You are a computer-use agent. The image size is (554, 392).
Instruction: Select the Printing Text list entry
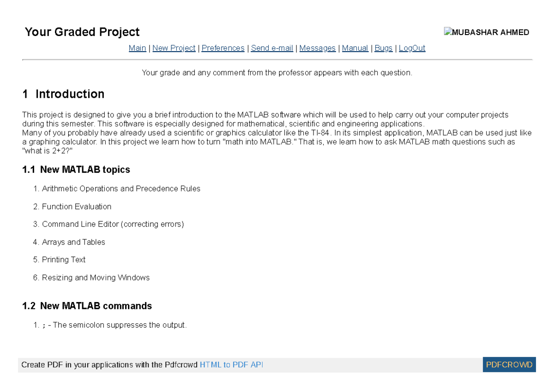click(x=63, y=260)
